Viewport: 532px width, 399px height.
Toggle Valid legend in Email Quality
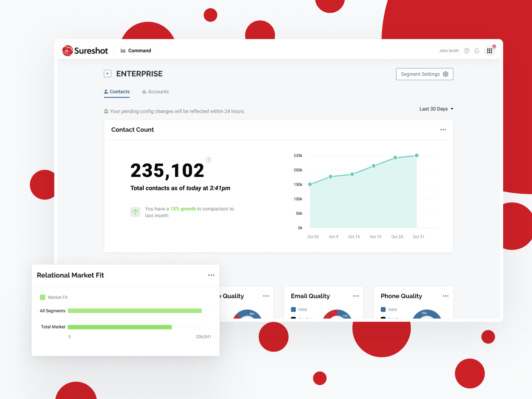click(x=299, y=310)
